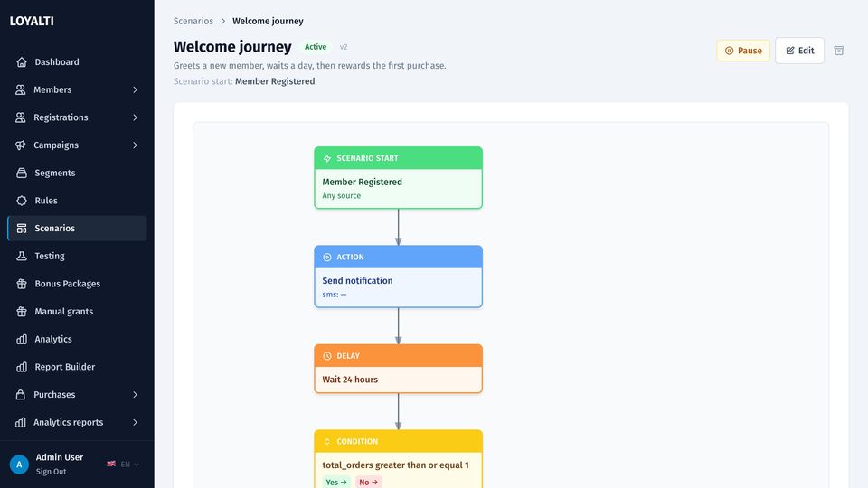
Task: Navigate to Bonus Packages
Action: point(77,283)
